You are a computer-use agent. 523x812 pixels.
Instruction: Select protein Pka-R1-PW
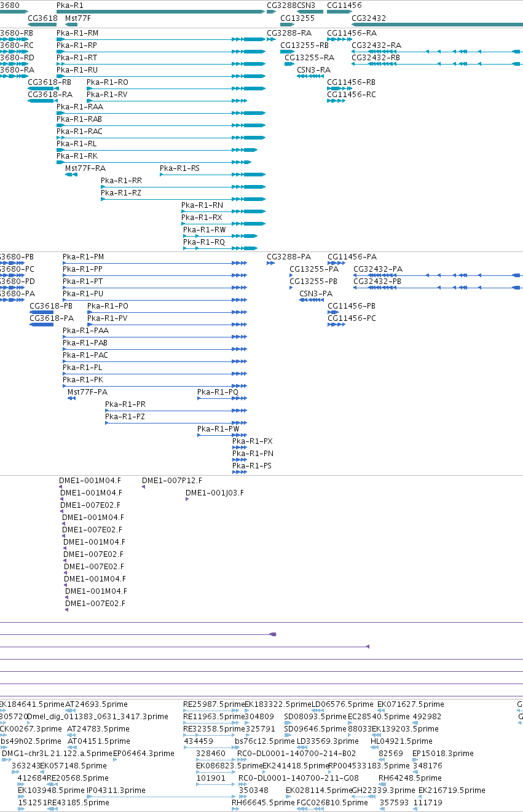pyautogui.click(x=218, y=429)
